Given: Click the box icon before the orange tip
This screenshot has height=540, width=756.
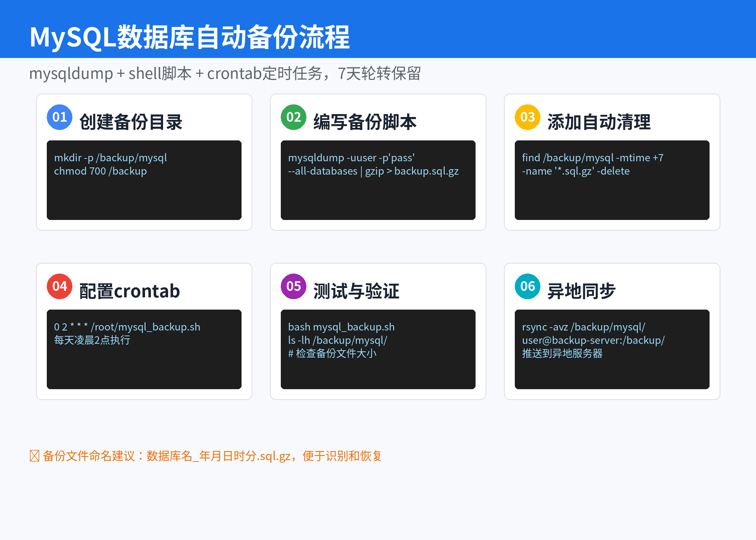Looking at the screenshot, I should point(35,456).
